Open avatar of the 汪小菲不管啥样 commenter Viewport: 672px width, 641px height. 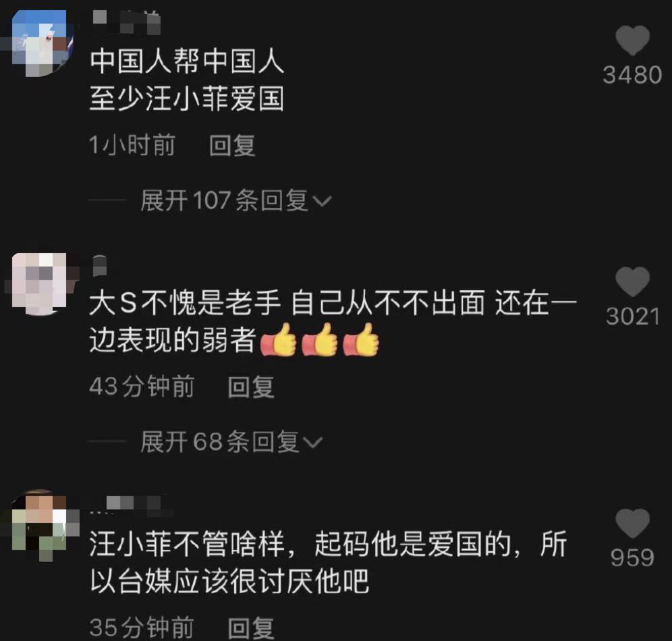[42, 525]
